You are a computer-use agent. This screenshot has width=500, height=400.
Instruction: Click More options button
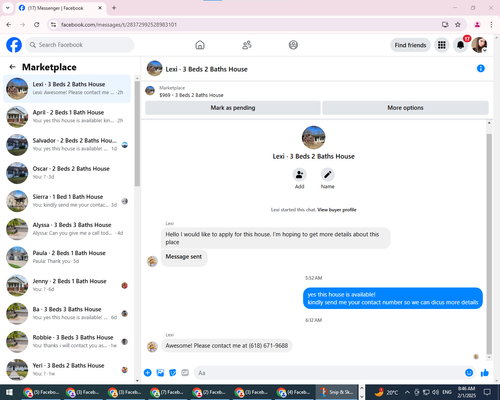405,108
